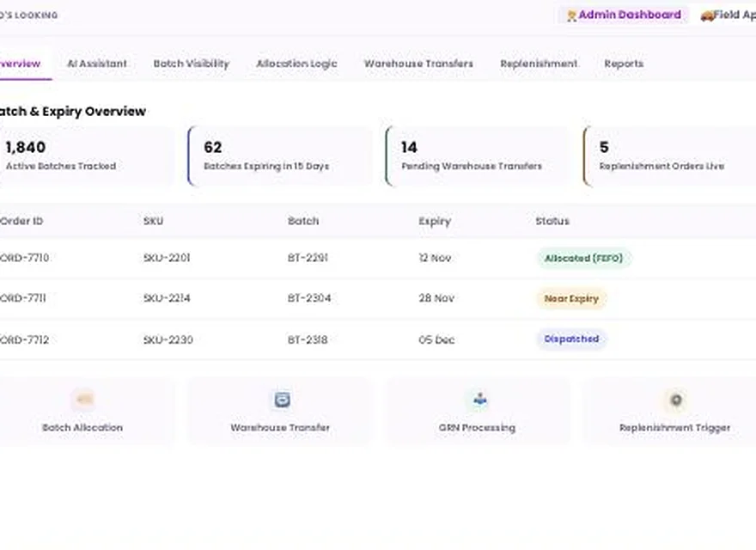Open the Reports tab

pos(624,64)
